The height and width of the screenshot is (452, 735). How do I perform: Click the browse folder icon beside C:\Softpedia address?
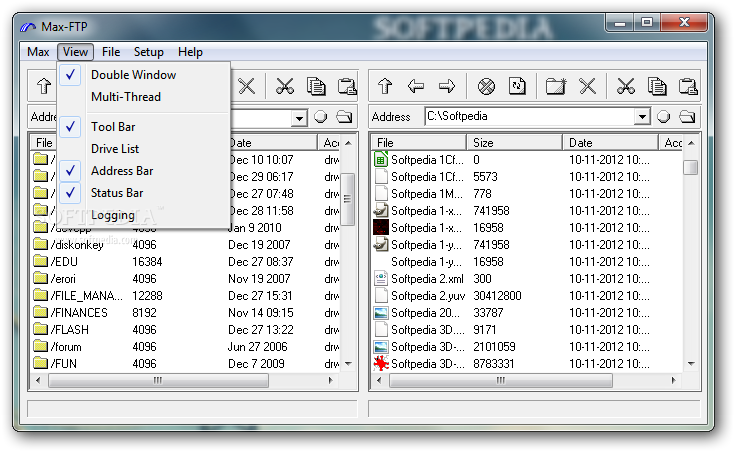point(687,116)
